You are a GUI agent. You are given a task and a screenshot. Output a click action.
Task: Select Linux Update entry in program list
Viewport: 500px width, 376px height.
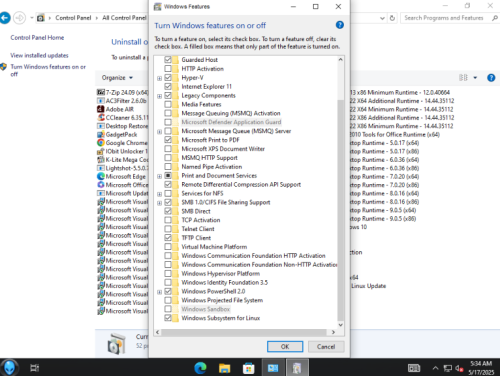[x=369, y=286]
